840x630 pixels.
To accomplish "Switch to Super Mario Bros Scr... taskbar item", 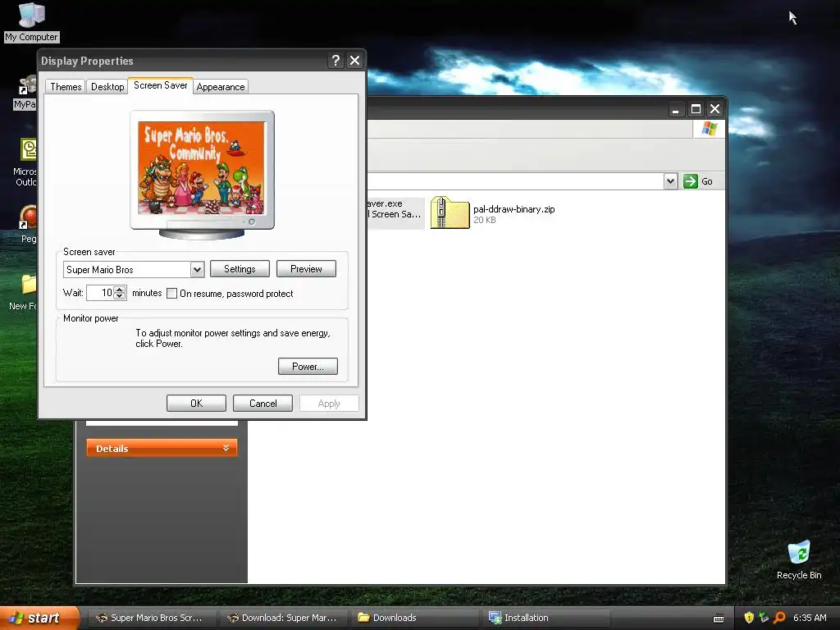I will point(151,618).
